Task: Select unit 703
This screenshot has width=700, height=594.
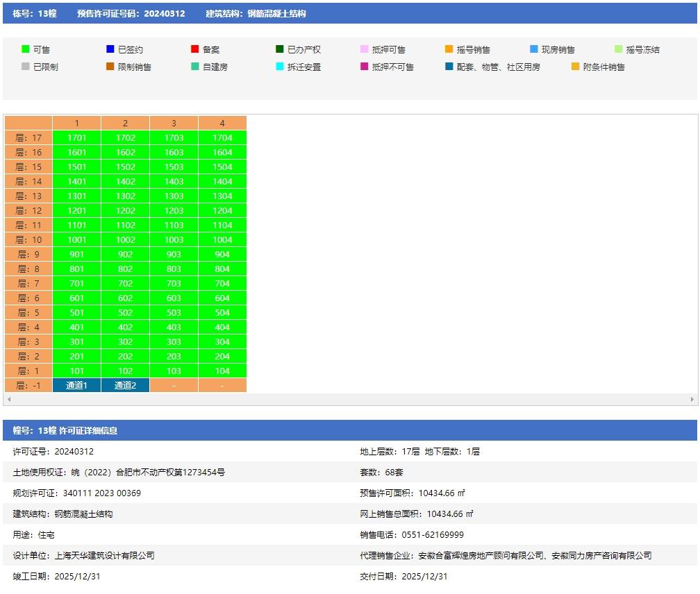Action: pyautogui.click(x=174, y=284)
